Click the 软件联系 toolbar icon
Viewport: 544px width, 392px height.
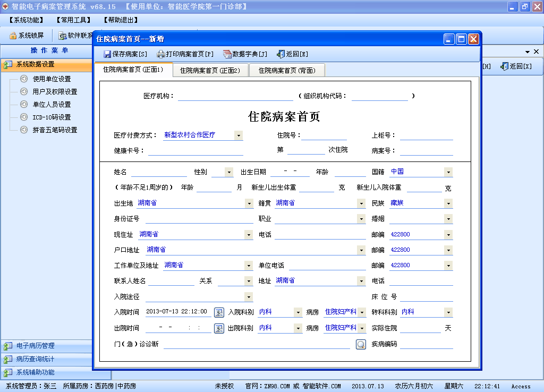click(63, 36)
